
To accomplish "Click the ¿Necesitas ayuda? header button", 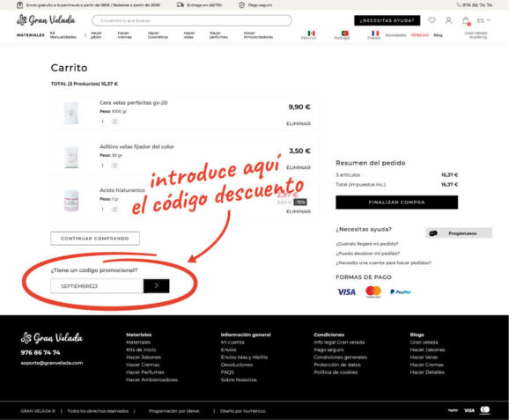I will [387, 20].
